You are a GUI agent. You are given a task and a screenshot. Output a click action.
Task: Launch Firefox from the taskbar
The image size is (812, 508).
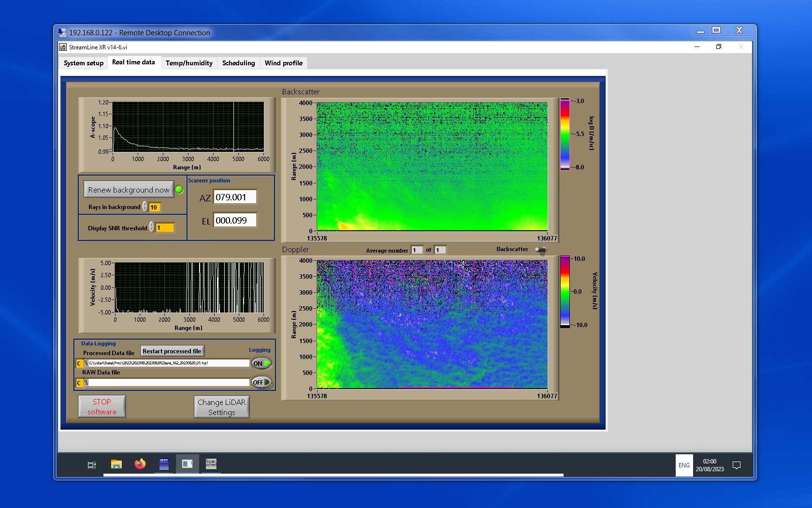click(140, 464)
